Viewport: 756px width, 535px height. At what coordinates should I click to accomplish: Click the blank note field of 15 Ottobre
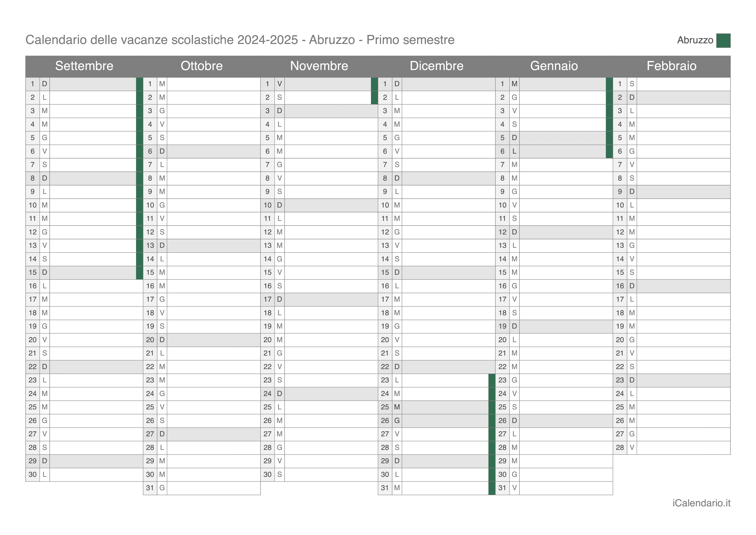213,272
